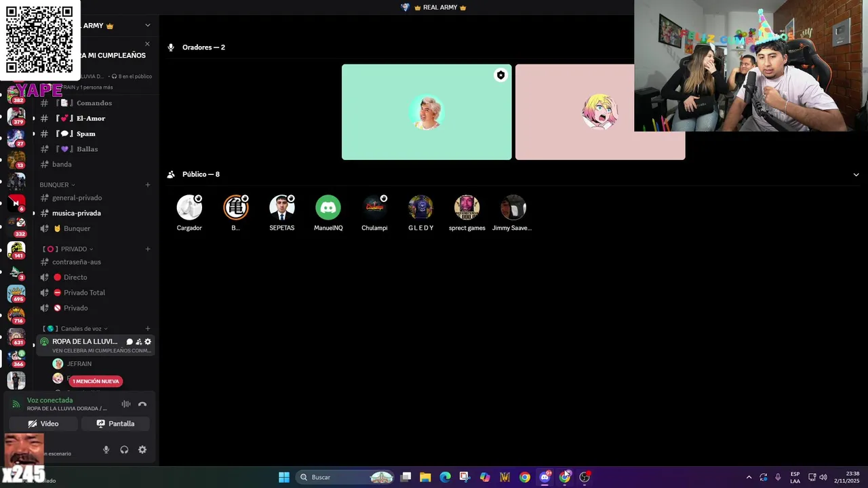Open Windows Start menu
This screenshot has height=488, width=868.
284,477
